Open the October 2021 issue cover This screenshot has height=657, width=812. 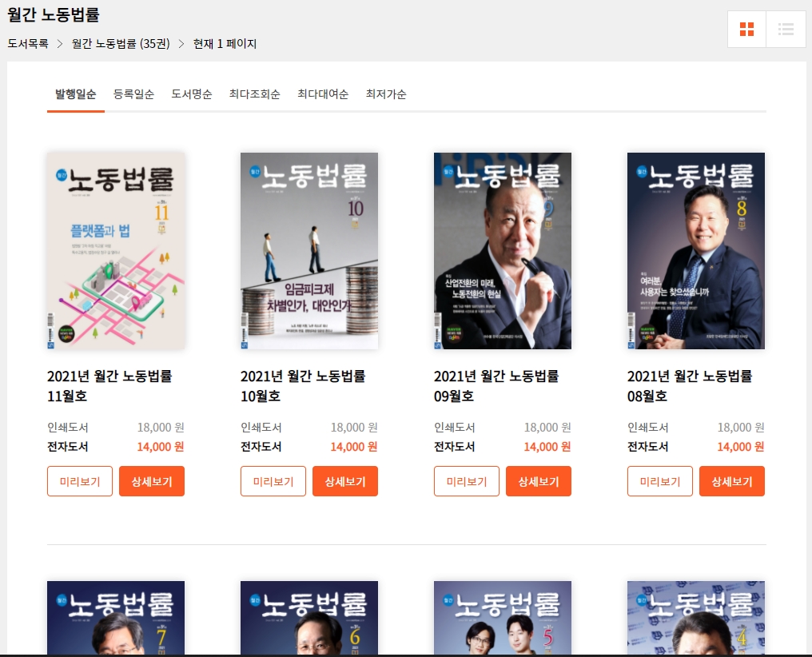point(309,251)
